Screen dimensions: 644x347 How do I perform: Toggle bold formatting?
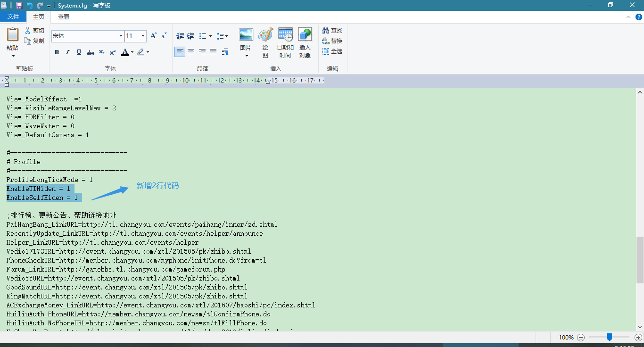(x=57, y=52)
